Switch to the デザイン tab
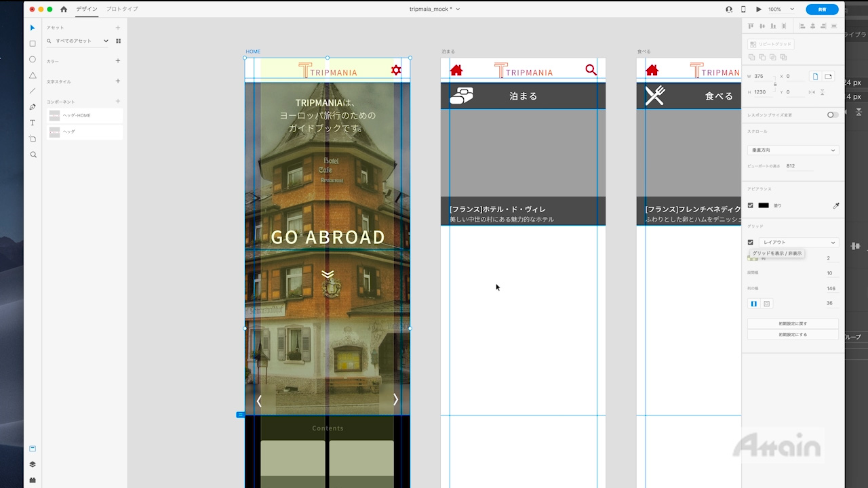 point(87,9)
